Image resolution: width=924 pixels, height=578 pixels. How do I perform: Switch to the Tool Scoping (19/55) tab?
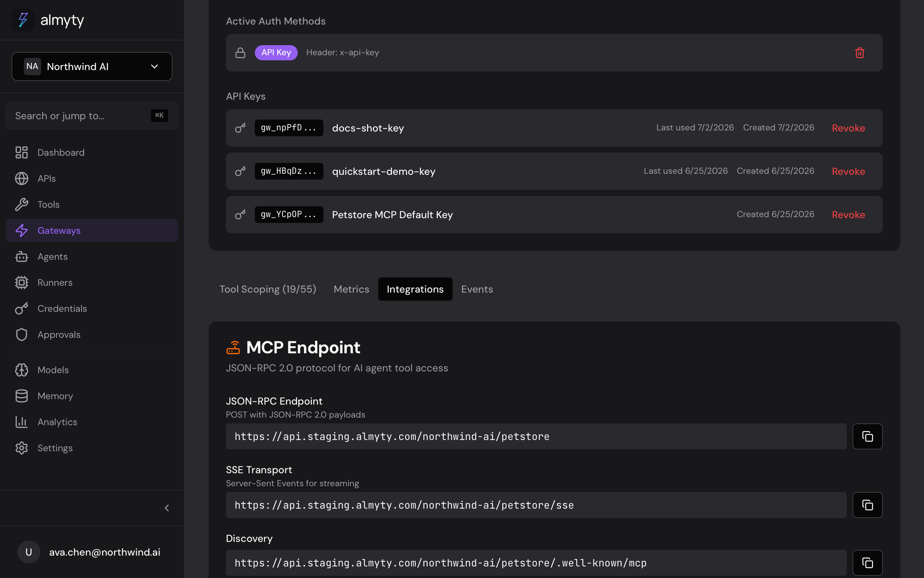268,289
